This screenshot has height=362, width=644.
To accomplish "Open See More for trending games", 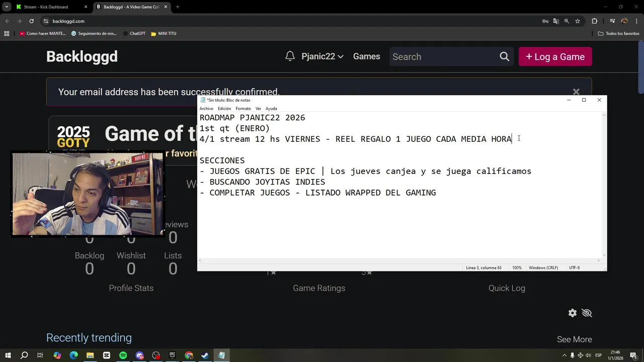I will (574, 339).
